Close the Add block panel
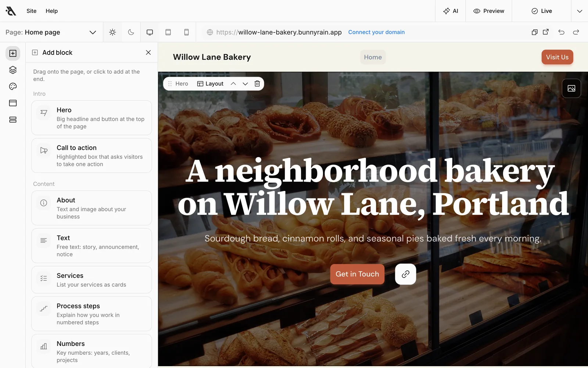 148,53
